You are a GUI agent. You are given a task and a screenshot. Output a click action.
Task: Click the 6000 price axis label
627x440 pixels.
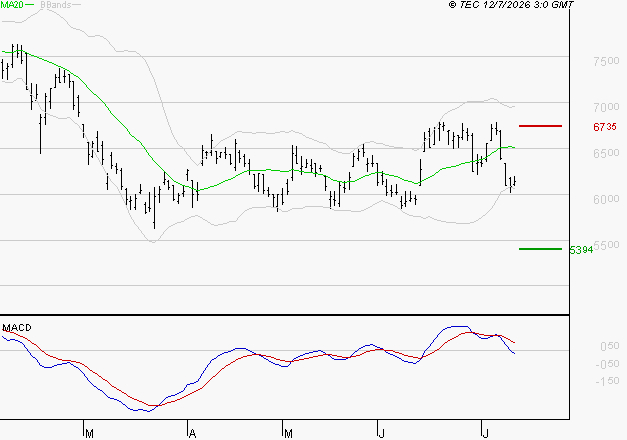606,199
